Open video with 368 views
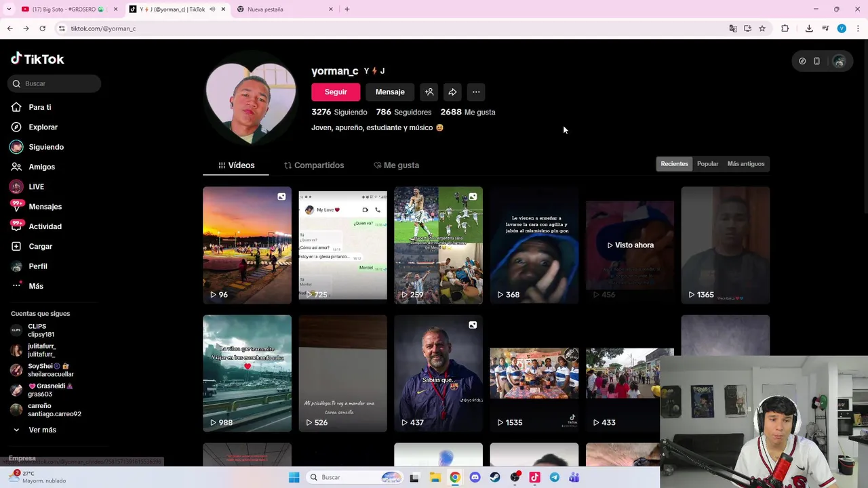868x488 pixels. 534,245
